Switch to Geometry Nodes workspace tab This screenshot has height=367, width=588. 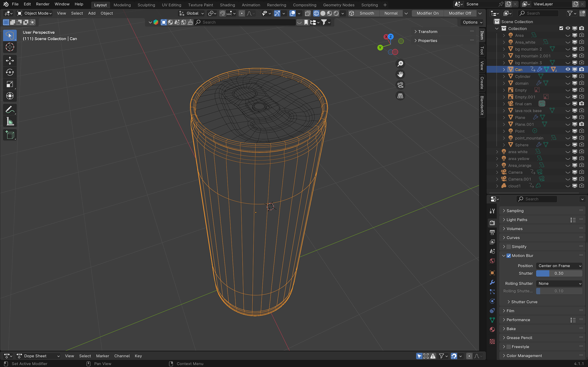[338, 5]
